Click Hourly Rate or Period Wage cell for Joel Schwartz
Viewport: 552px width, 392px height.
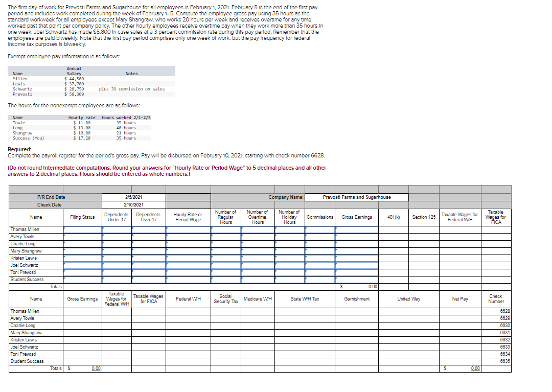[x=188, y=265]
